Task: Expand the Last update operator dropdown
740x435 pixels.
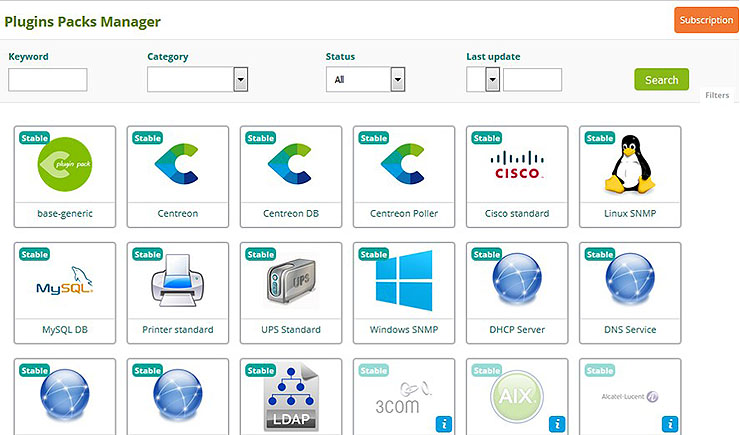Action: tap(492, 80)
